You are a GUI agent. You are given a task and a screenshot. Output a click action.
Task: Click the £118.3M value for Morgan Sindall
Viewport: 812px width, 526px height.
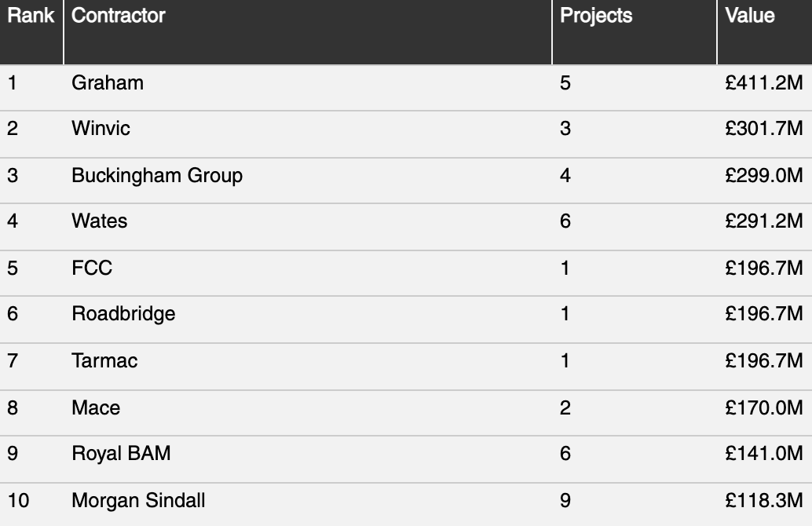coord(764,501)
